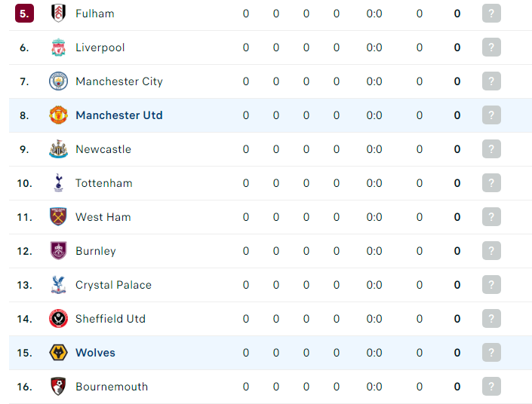The image size is (532, 404).
Task: Click the red rank 5 badge
Action: (x=24, y=14)
